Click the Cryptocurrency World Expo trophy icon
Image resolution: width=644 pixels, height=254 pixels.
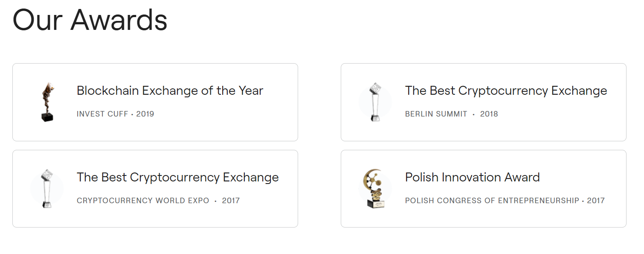pos(47,189)
